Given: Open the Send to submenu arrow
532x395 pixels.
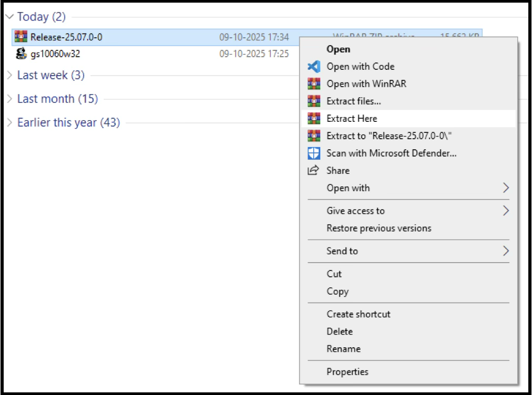Looking at the screenshot, I should (506, 251).
